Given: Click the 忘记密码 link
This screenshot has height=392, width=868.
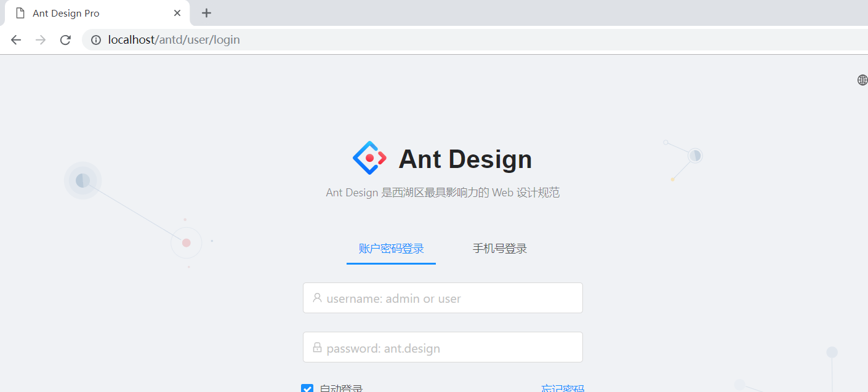Looking at the screenshot, I should (563, 388).
